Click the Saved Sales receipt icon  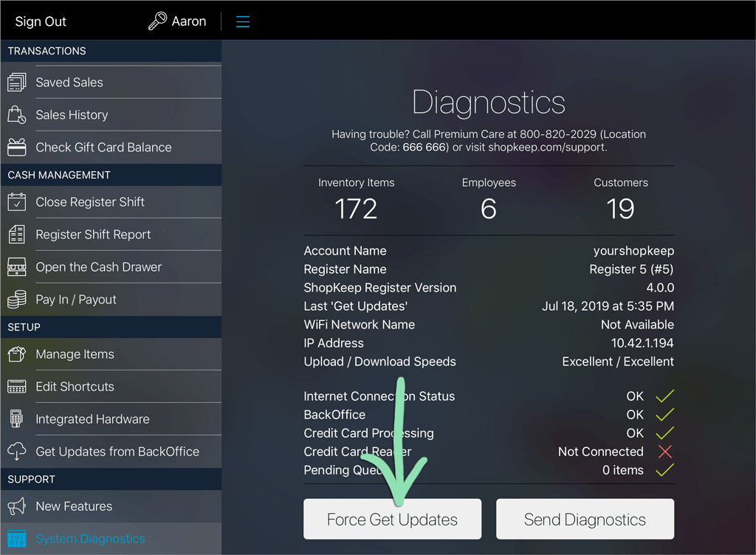[x=17, y=83]
